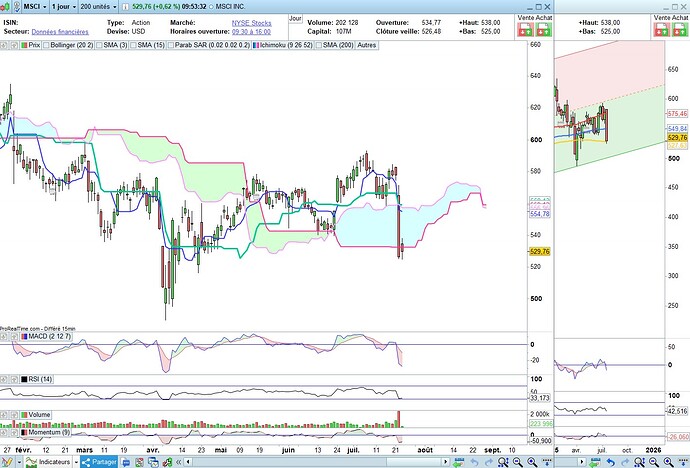Click the scroll left arrow of main chart scrollbar
The image size is (690, 468).
tap(188, 462)
